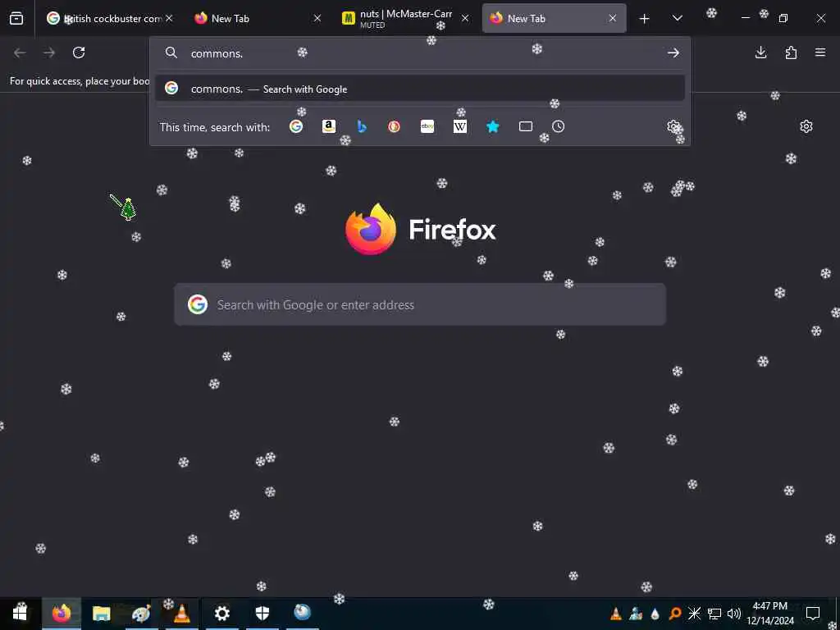The width and height of the screenshot is (840, 630).
Task: Click the snowflake icon in system tray
Action: click(x=694, y=614)
